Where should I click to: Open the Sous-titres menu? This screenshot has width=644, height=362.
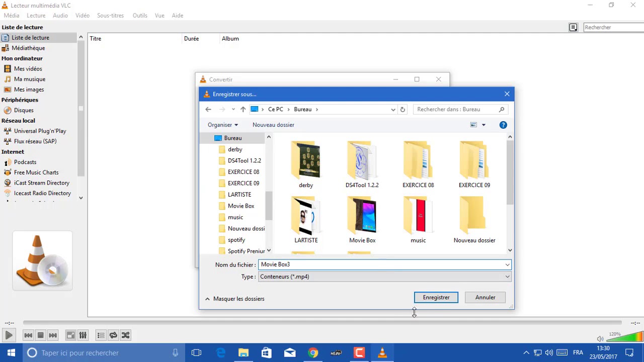coord(110,16)
